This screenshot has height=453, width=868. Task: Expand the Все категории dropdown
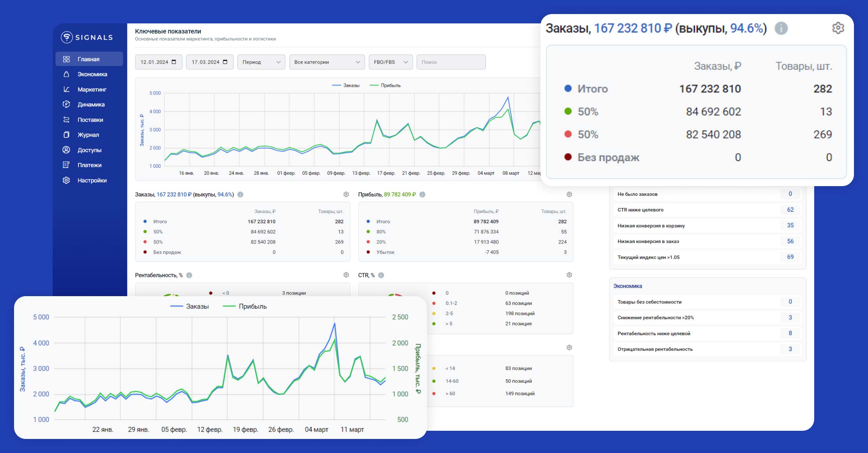point(327,62)
